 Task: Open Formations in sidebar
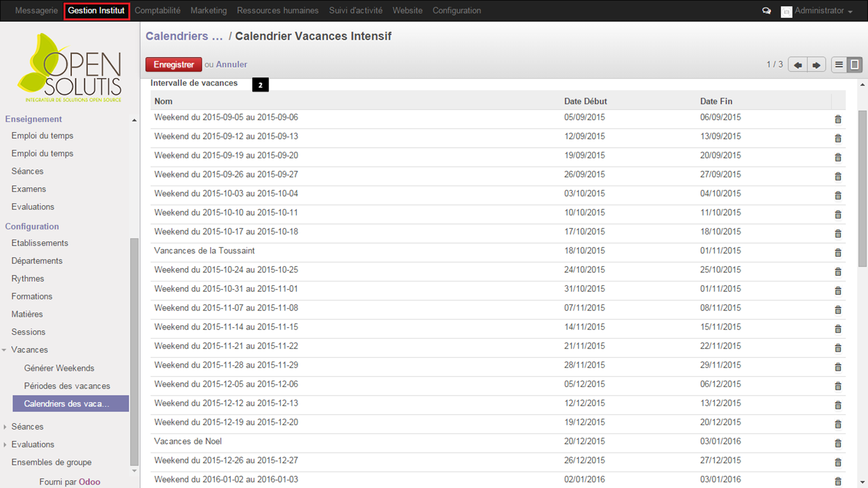coord(32,297)
